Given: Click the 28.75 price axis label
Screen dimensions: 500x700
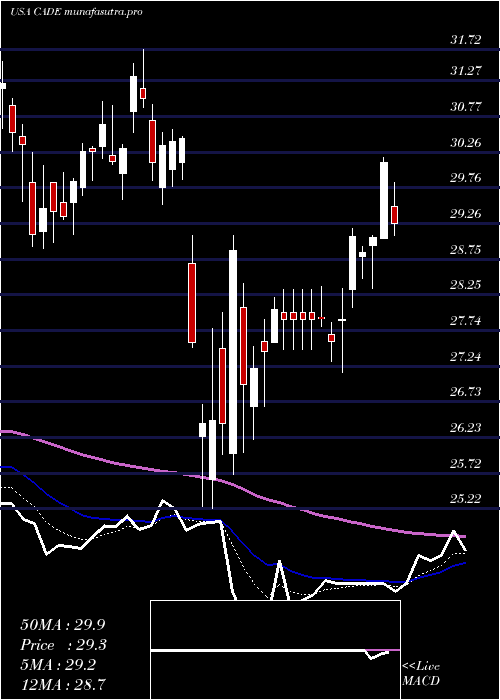Looking at the screenshot, I should (x=466, y=249).
